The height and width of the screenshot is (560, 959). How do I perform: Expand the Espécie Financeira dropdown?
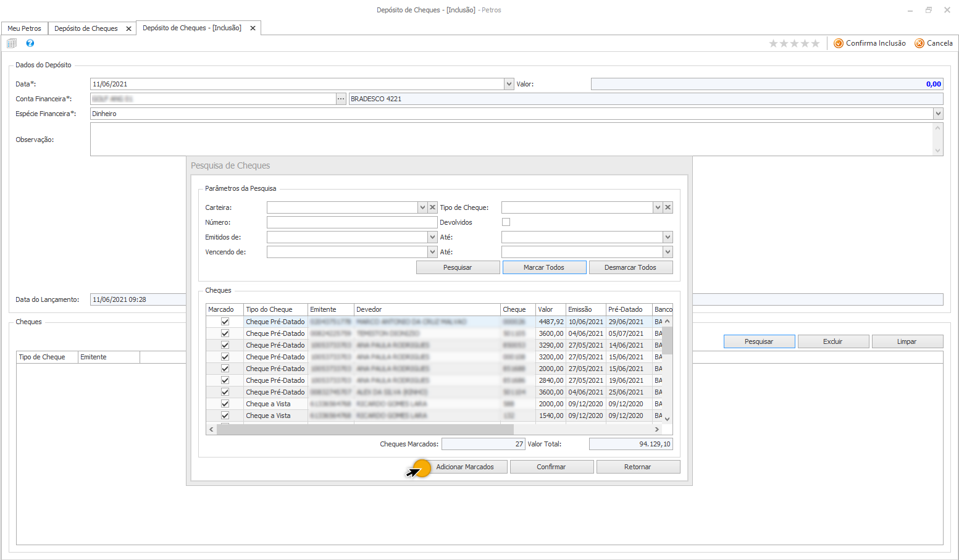tap(938, 114)
